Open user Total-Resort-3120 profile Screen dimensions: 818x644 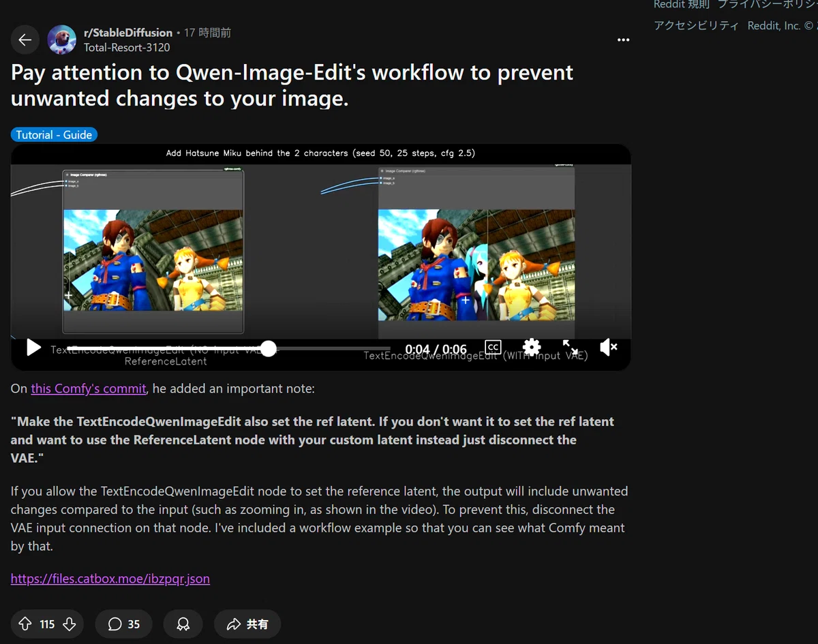127,48
